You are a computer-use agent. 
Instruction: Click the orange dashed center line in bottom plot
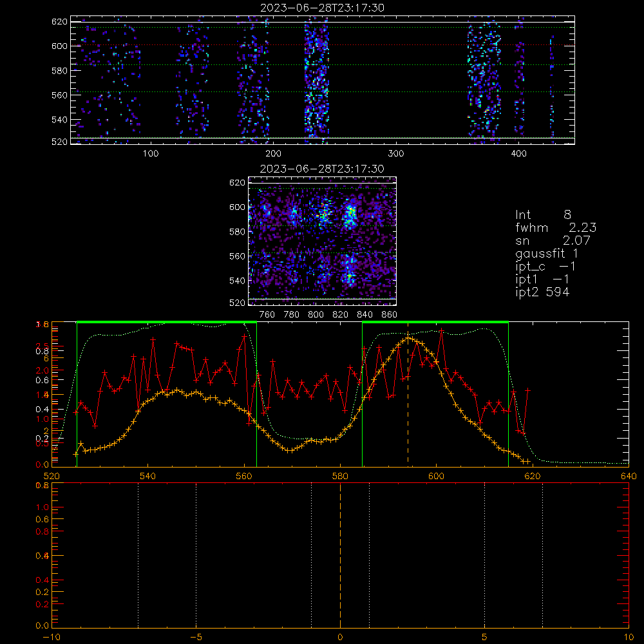pos(340,555)
